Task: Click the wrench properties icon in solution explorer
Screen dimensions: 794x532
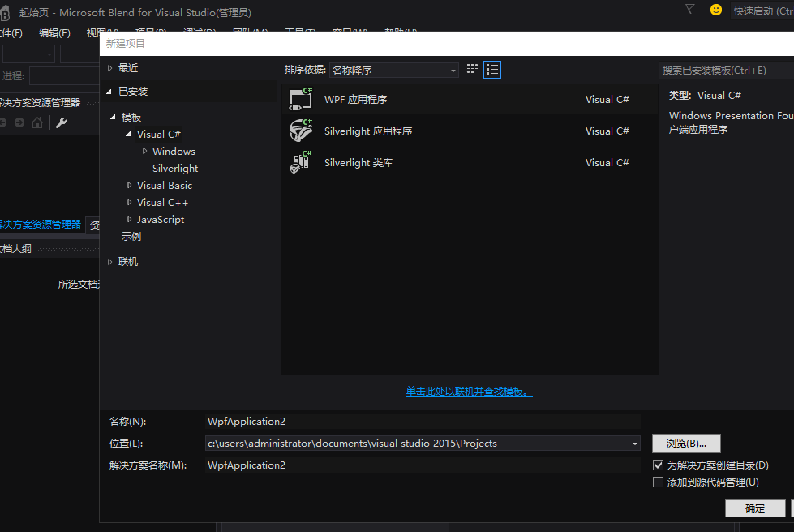Action: click(x=61, y=122)
